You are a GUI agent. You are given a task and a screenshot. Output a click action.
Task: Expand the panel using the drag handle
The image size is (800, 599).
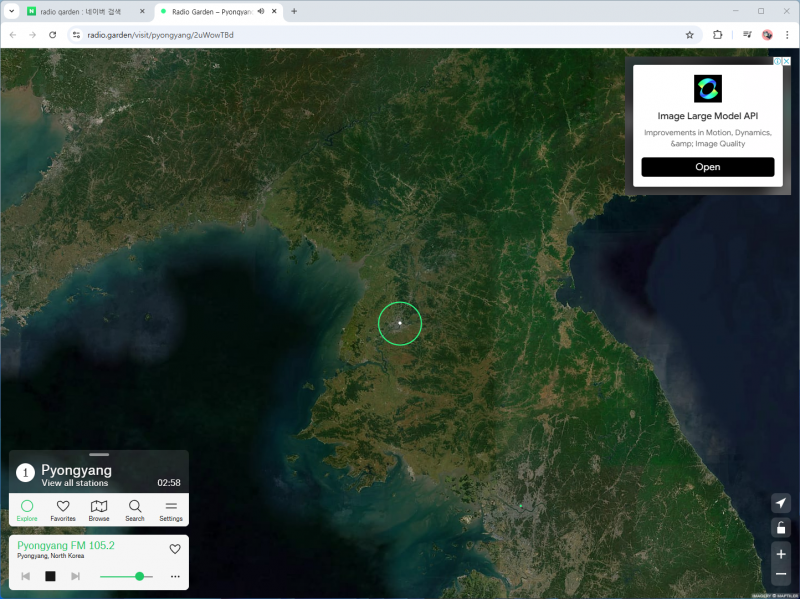(99, 455)
